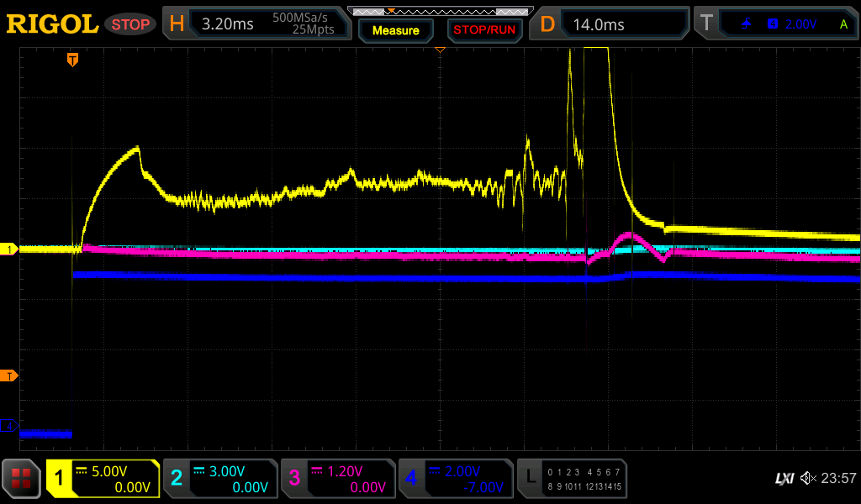Open the 14.0ms horizontal delay setting
The height and width of the screenshot is (504, 861).
[x=599, y=24]
